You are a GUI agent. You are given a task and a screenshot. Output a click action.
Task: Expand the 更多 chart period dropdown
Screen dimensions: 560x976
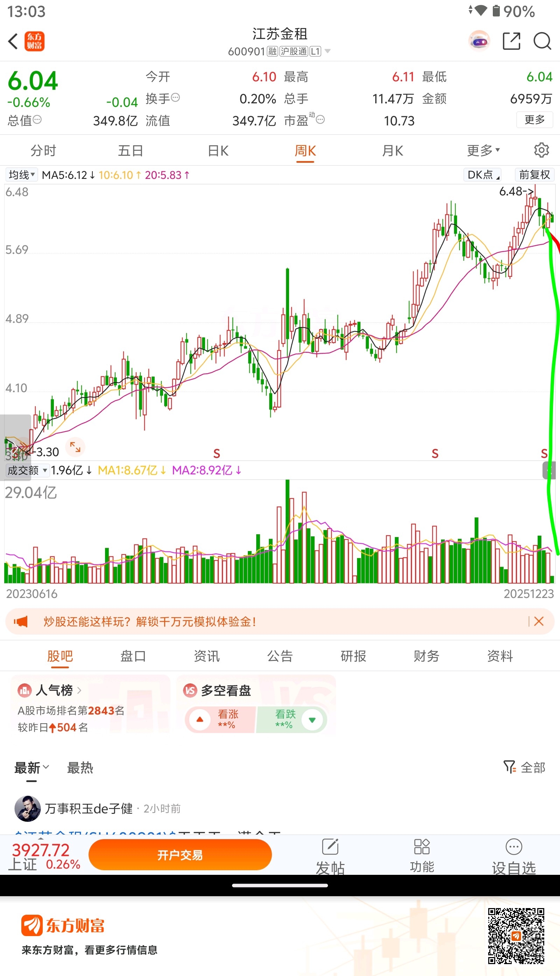(x=483, y=150)
